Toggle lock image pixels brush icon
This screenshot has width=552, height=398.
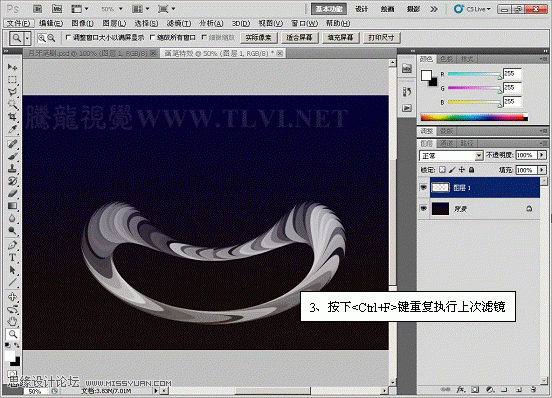(x=452, y=170)
